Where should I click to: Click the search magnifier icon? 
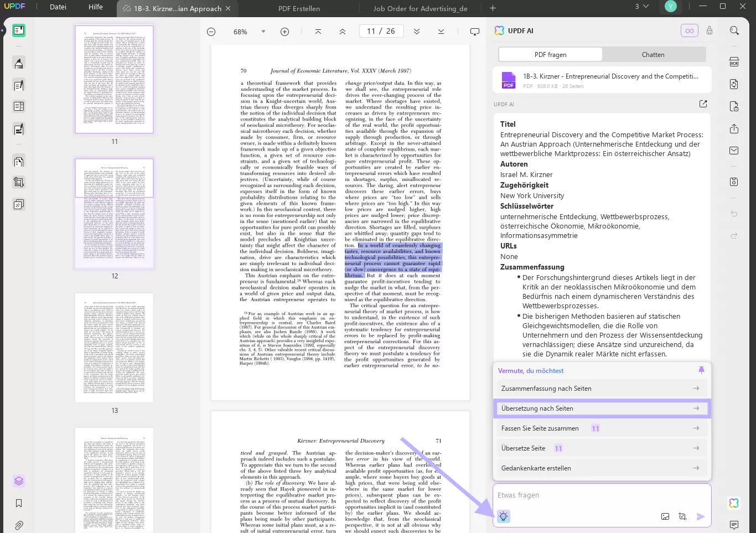[734, 31]
